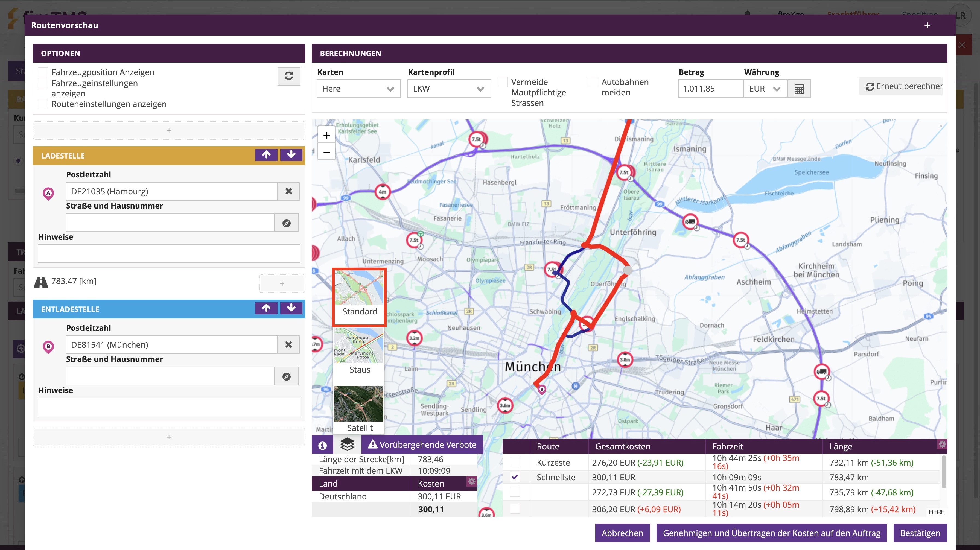Image resolution: width=980 pixels, height=550 pixels.
Task: Click the refresh icon in Optionen panel
Action: 288,76
